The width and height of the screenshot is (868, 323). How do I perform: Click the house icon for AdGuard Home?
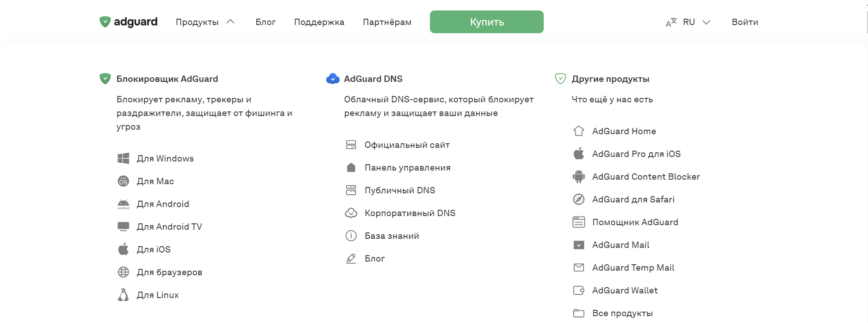pos(579,131)
